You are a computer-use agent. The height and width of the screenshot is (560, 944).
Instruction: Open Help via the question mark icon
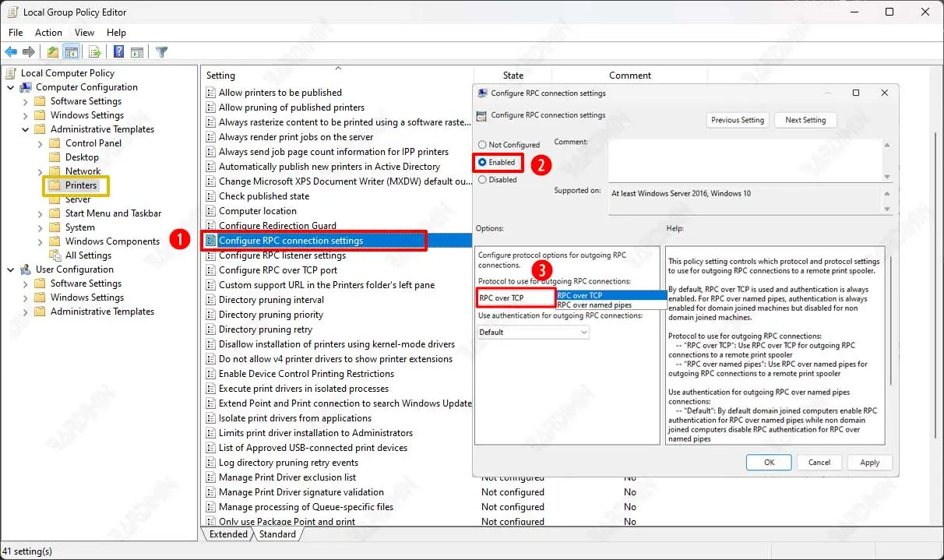click(118, 52)
